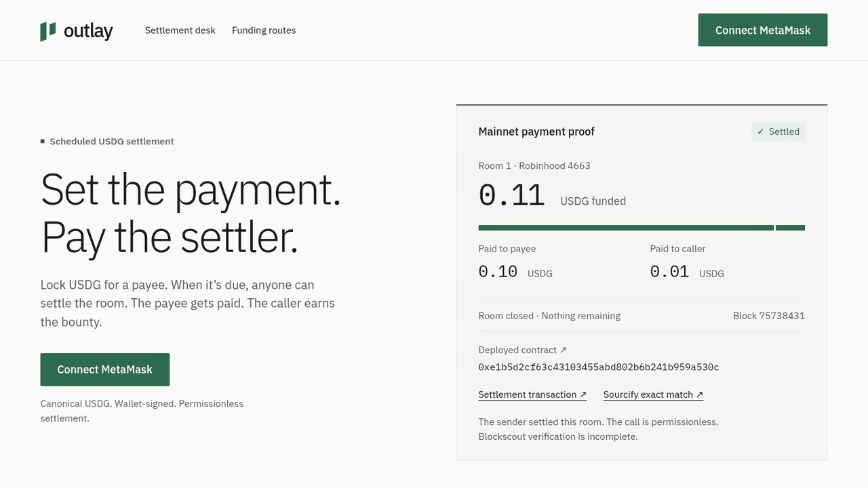The width and height of the screenshot is (868, 488).
Task: Click the Mainnet payment proof heading
Action: [536, 131]
